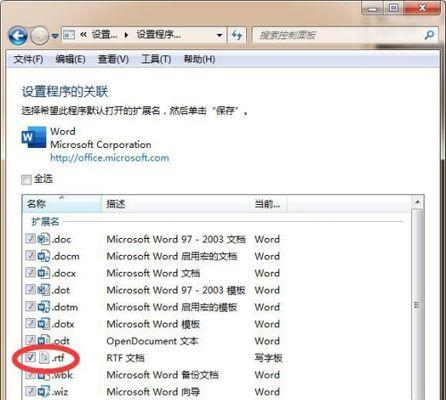446x400 pixels.
Task: Refresh the page with the refresh button
Action: 237,35
